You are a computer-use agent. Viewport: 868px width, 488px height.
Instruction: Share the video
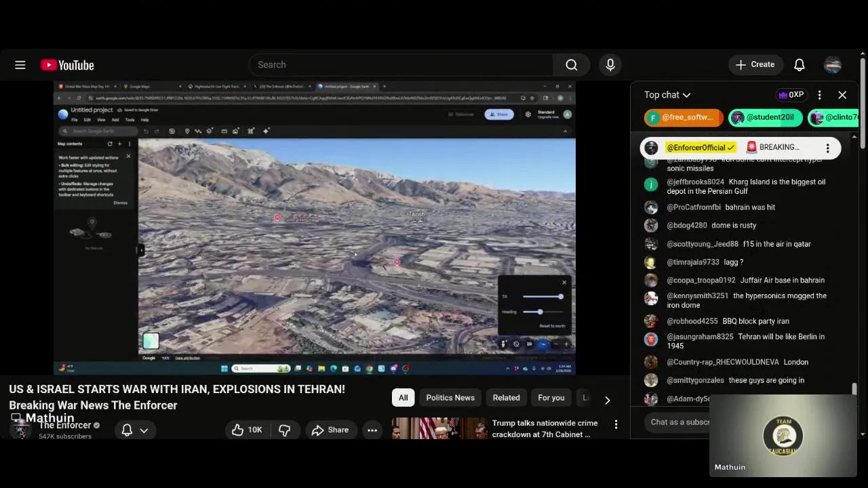pos(330,430)
